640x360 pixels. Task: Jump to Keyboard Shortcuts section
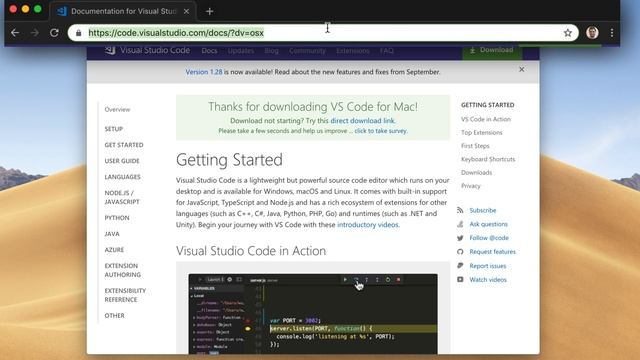tap(488, 159)
